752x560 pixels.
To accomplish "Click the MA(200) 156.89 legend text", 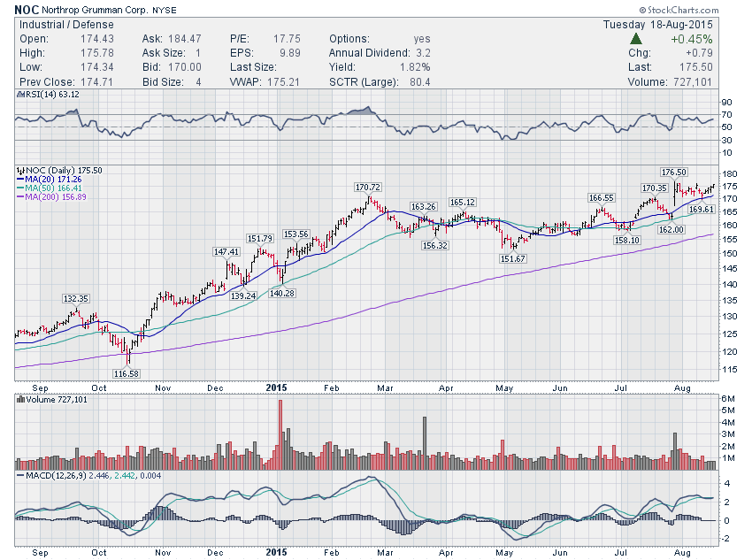I will [x=56, y=197].
